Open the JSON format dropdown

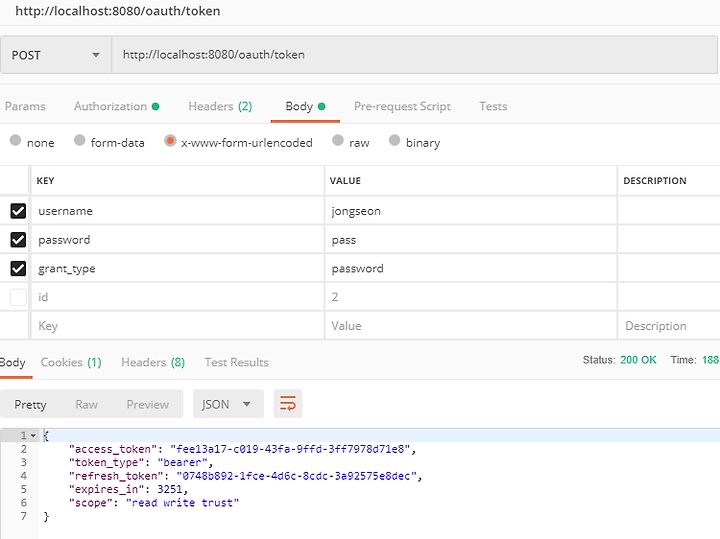(x=228, y=404)
